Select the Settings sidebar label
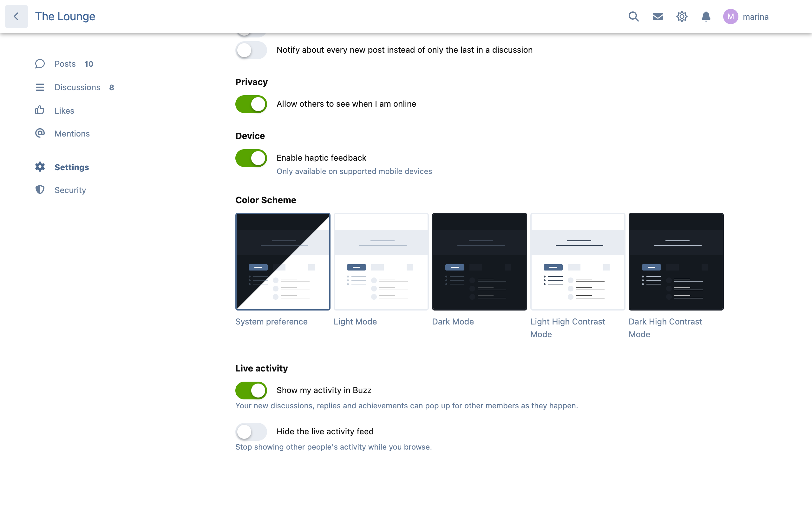 tap(72, 167)
